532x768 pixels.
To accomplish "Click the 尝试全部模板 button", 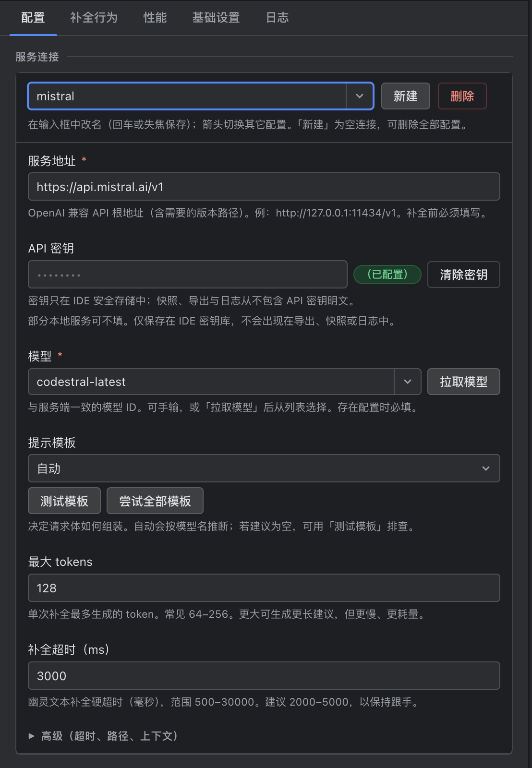I will tap(155, 501).
